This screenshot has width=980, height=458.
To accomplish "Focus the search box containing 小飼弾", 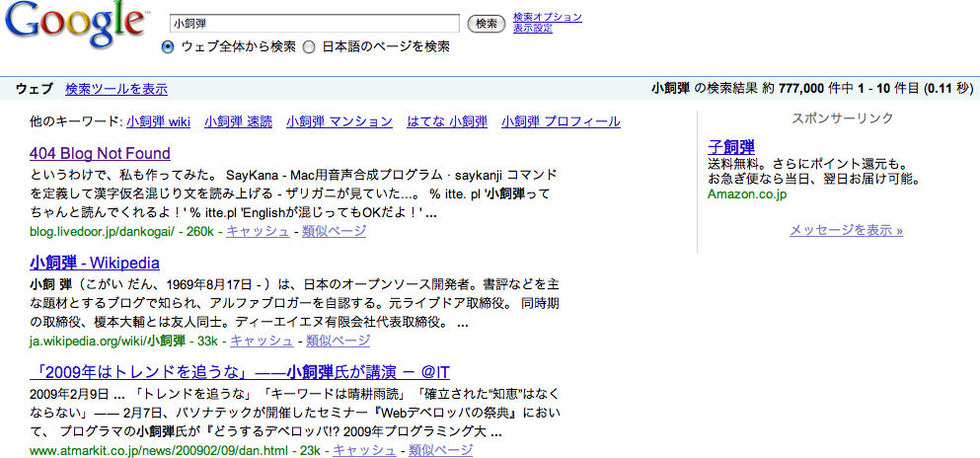I will [315, 24].
